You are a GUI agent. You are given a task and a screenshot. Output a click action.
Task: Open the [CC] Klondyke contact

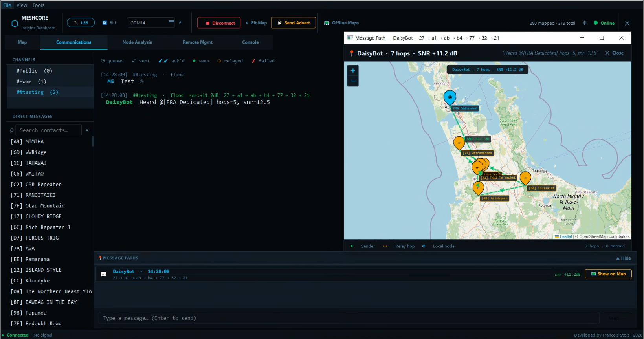coord(50,281)
